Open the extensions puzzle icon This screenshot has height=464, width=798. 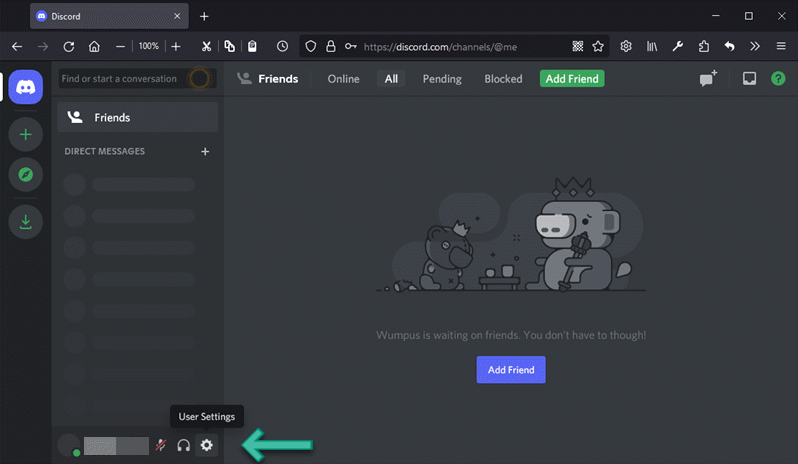pyautogui.click(x=704, y=47)
